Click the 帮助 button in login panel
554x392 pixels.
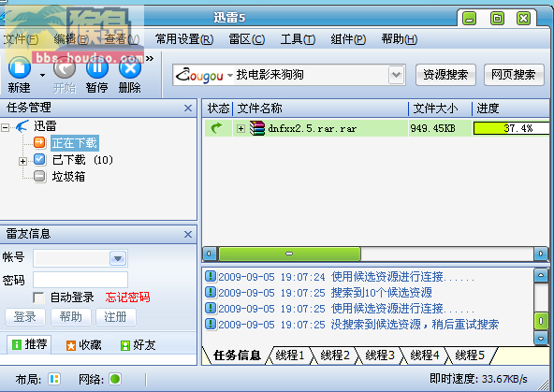pyautogui.click(x=71, y=317)
